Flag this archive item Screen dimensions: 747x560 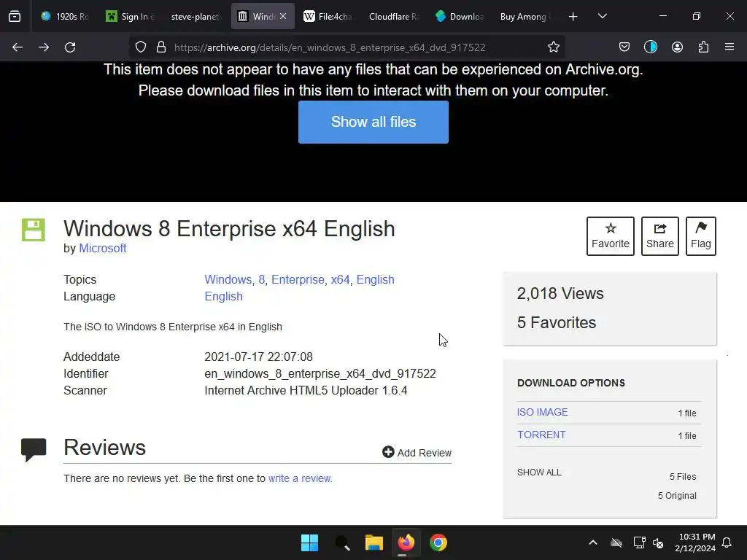pyautogui.click(x=701, y=236)
